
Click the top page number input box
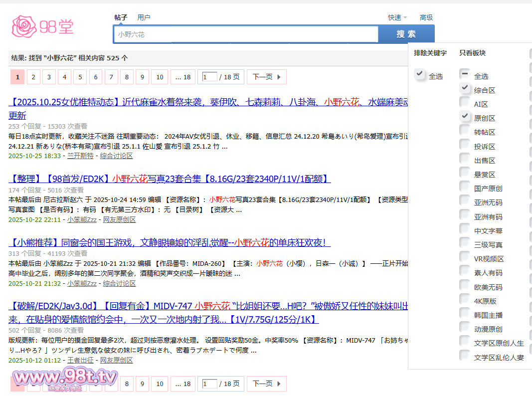tap(210, 77)
